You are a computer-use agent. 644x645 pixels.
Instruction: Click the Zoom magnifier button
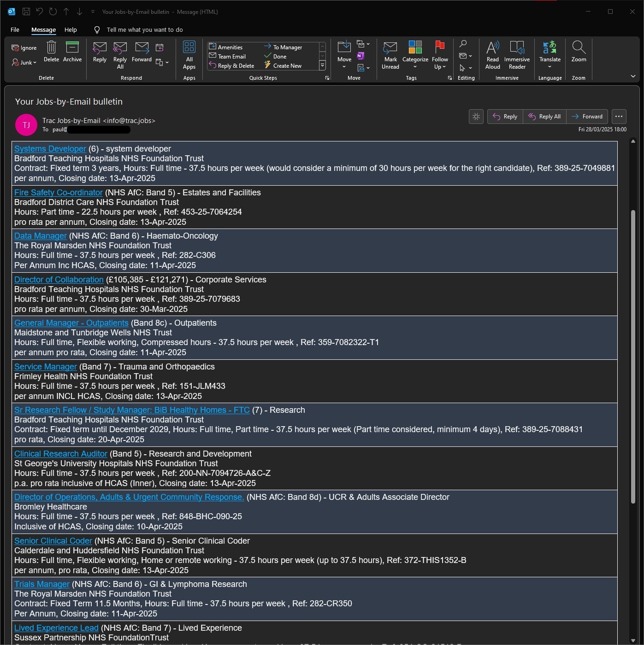click(x=579, y=51)
